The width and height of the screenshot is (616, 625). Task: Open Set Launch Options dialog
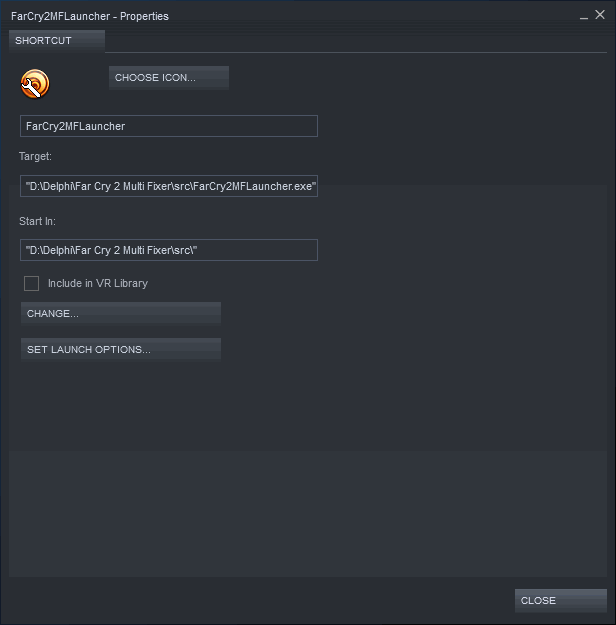pos(120,349)
